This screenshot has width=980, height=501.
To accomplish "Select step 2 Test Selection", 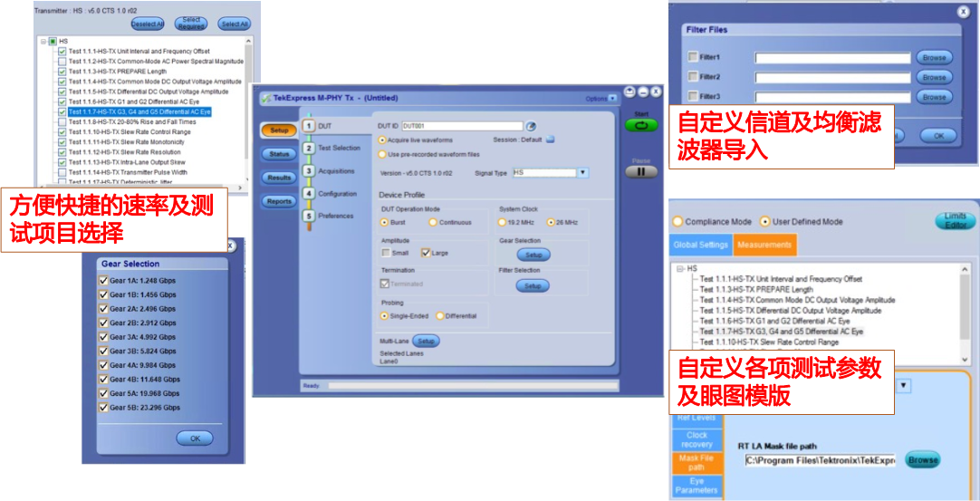I will (331, 148).
